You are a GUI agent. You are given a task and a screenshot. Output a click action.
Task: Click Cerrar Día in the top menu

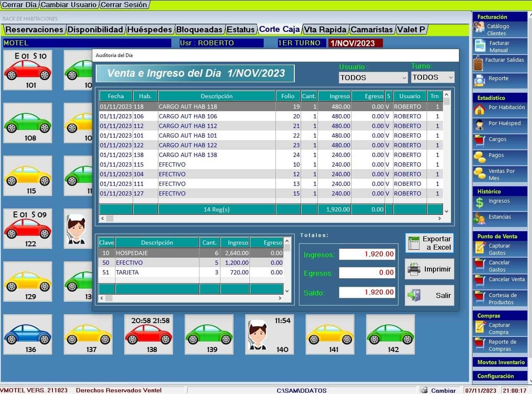click(x=20, y=5)
